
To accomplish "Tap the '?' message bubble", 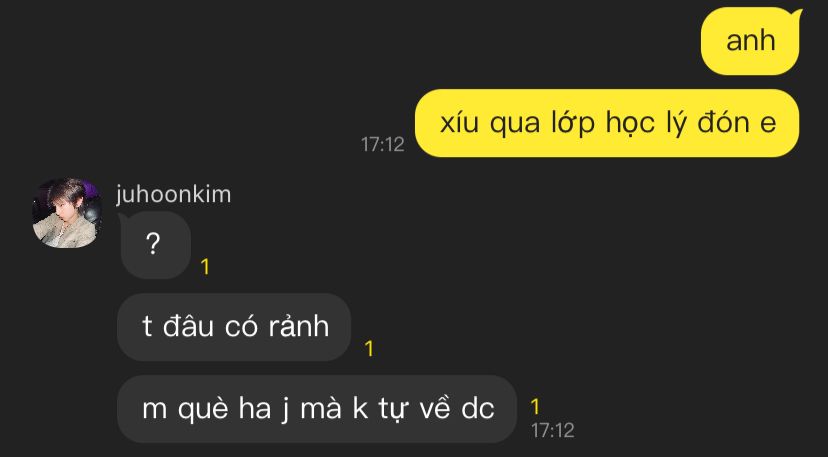I will tap(154, 245).
